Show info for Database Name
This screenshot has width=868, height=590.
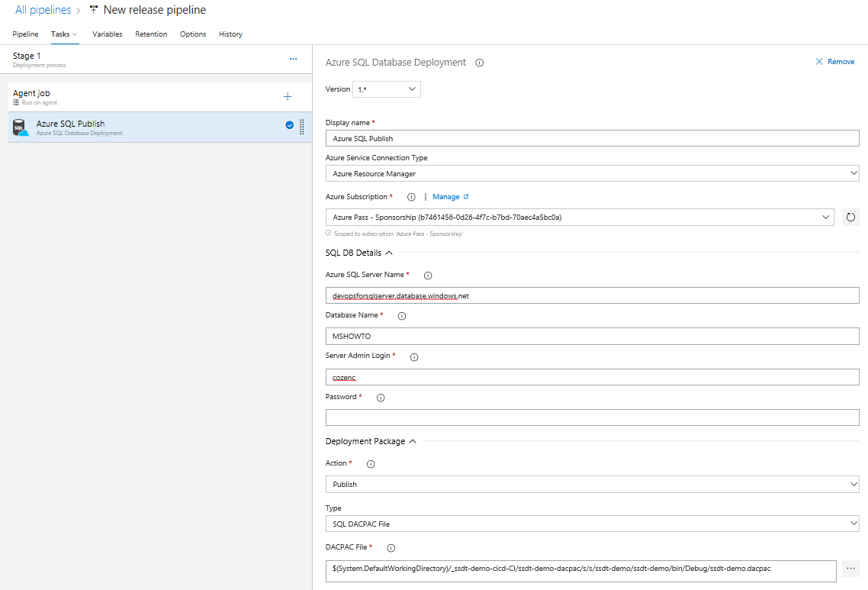click(402, 316)
